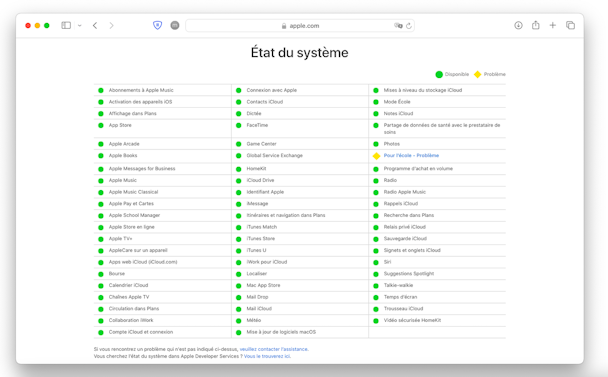Open the privacy shield report icon
Image resolution: width=608 pixels, height=377 pixels.
[157, 26]
